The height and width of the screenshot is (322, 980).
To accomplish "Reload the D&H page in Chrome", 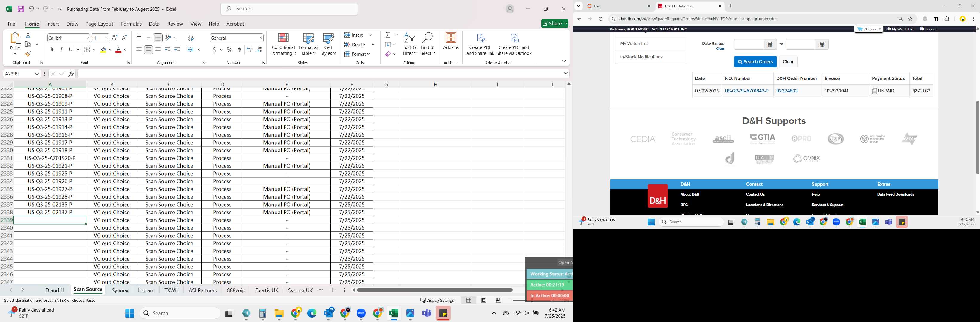I will click(600, 18).
